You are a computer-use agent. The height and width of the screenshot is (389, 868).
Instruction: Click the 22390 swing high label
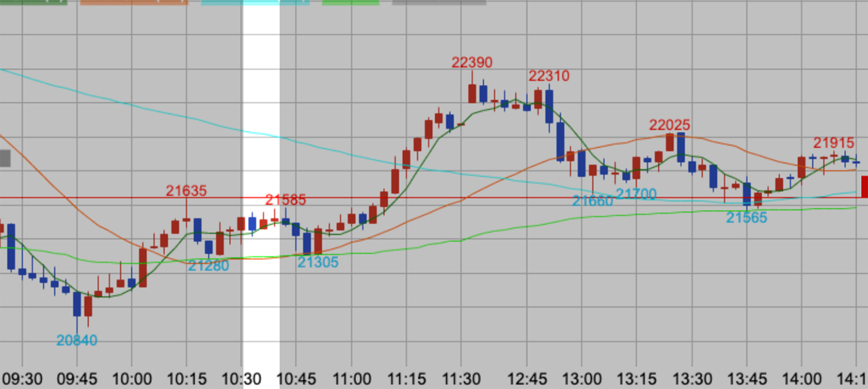[472, 63]
